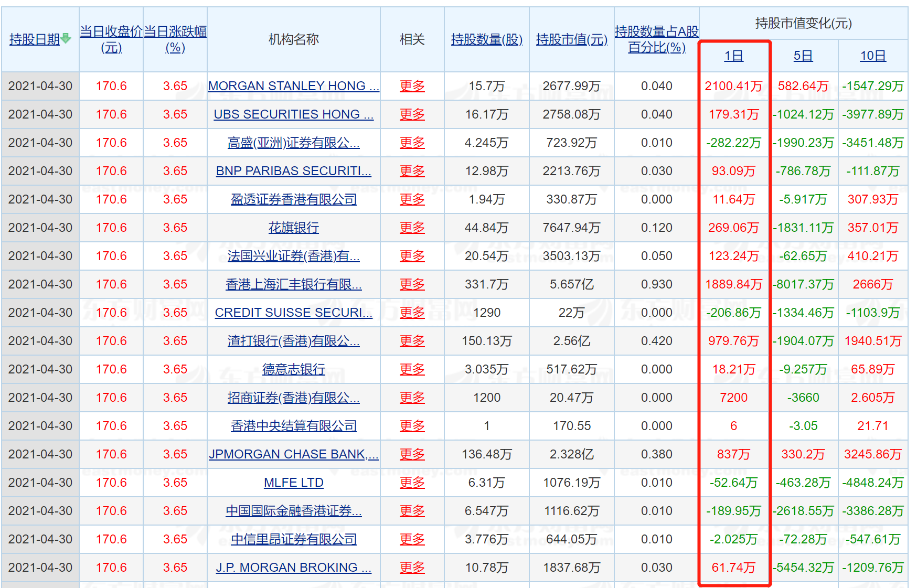Open BNP PARIBAS SECURITI... institution link
The image size is (917, 588).
pos(294,171)
